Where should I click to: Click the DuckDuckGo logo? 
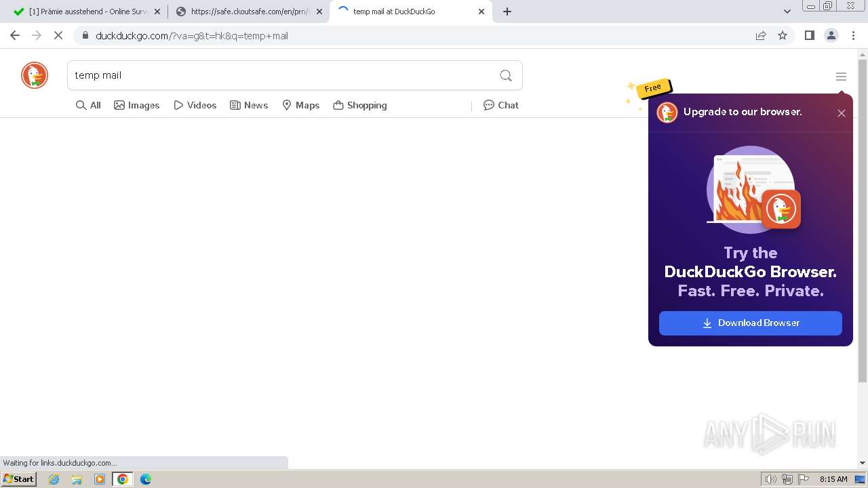[x=35, y=75]
